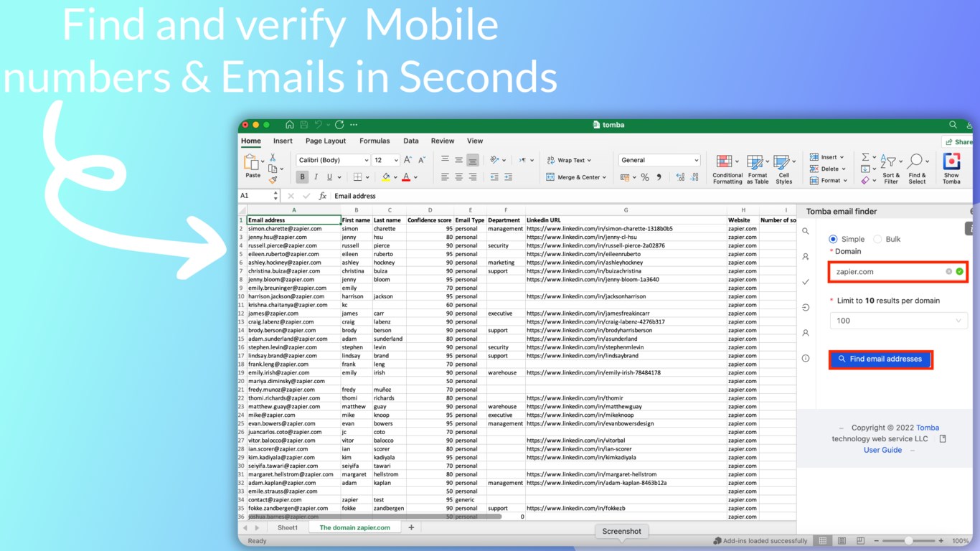Click the Decrease Indent icon

click(494, 177)
